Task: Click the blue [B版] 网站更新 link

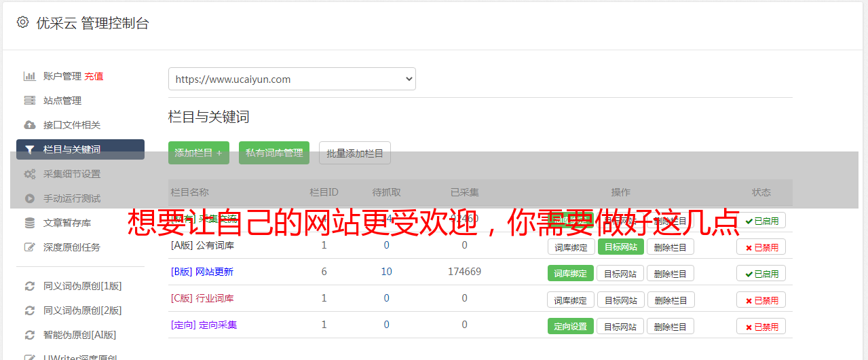Action: [x=202, y=272]
